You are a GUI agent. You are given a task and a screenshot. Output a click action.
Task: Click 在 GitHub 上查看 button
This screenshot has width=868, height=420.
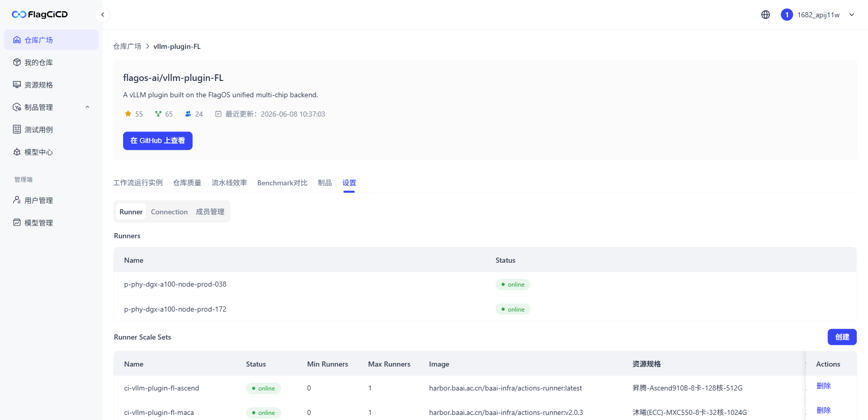tap(158, 141)
